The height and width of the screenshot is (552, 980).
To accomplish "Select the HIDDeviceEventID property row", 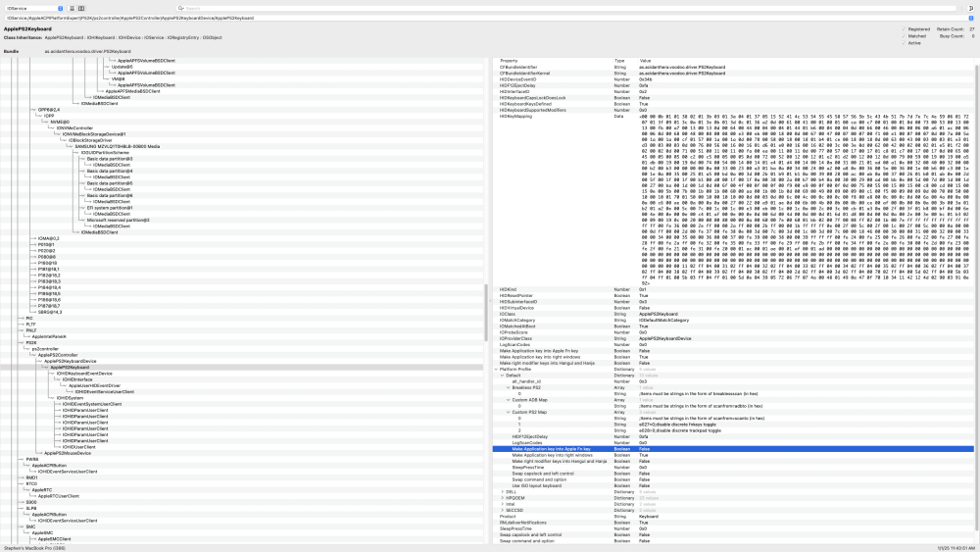I will point(732,79).
